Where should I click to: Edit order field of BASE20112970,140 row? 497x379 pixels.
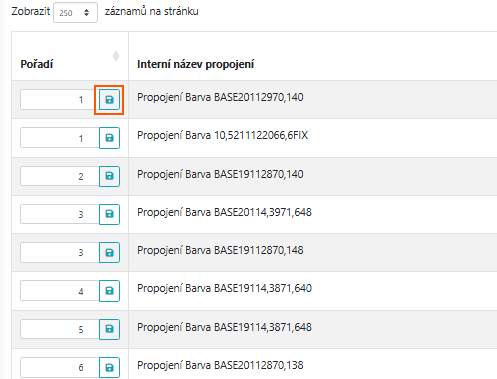60,100
